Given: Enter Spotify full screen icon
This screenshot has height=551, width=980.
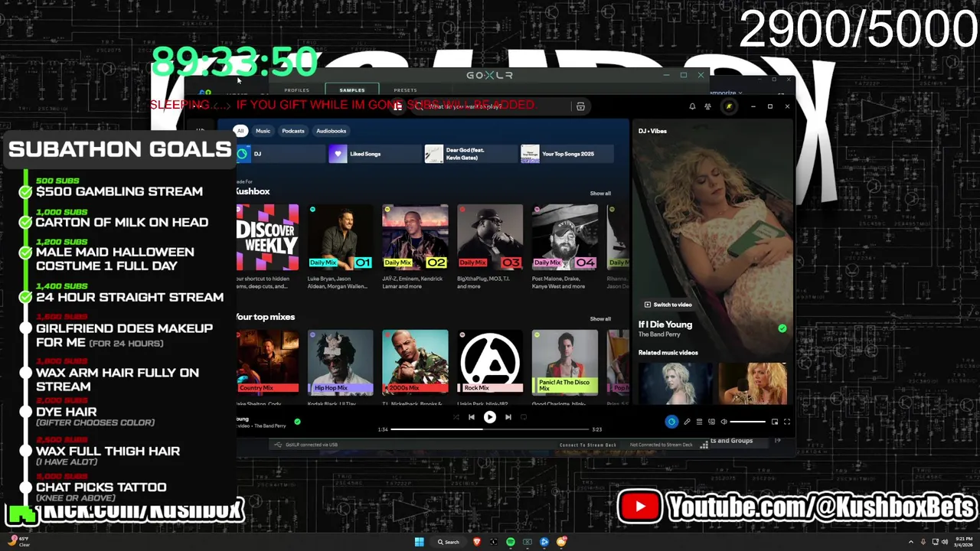Looking at the screenshot, I should coord(786,422).
